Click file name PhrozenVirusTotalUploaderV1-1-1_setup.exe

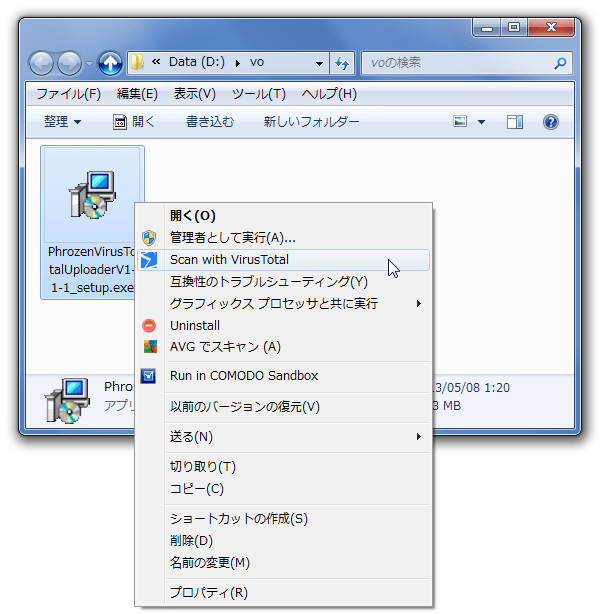pyautogui.click(x=91, y=270)
